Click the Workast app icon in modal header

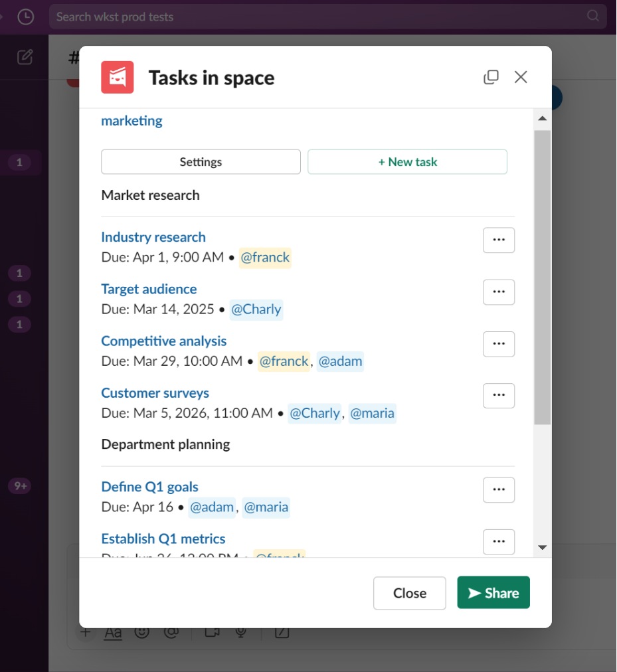click(x=117, y=77)
